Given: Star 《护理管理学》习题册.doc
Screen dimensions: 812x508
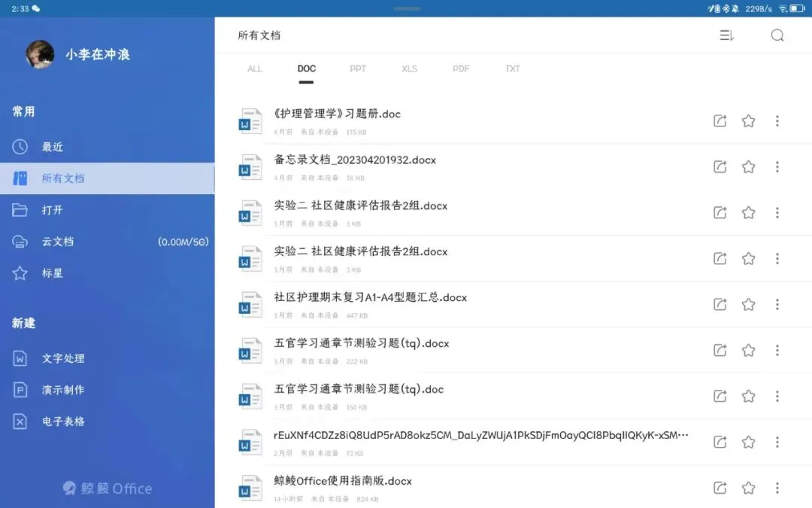Looking at the screenshot, I should click(x=748, y=120).
